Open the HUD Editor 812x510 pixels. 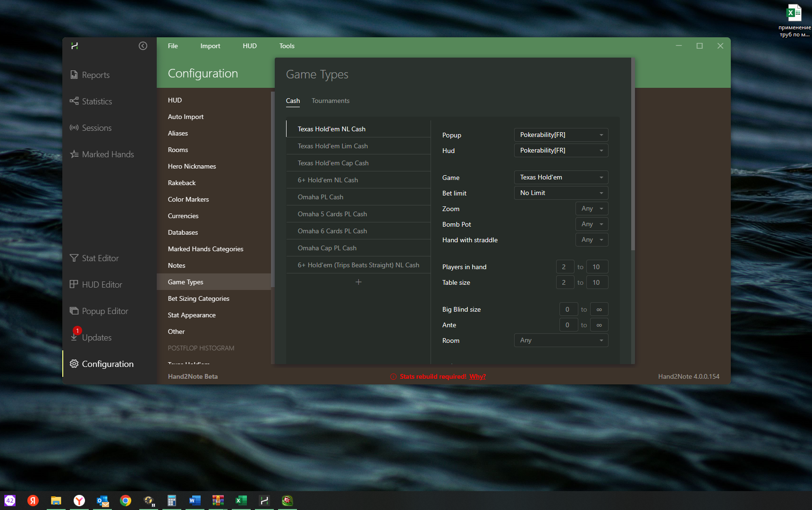96,285
